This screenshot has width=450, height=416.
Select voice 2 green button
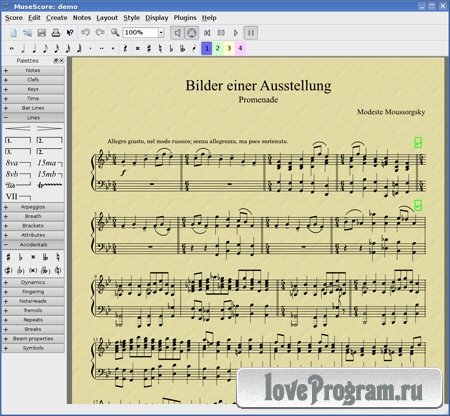218,48
